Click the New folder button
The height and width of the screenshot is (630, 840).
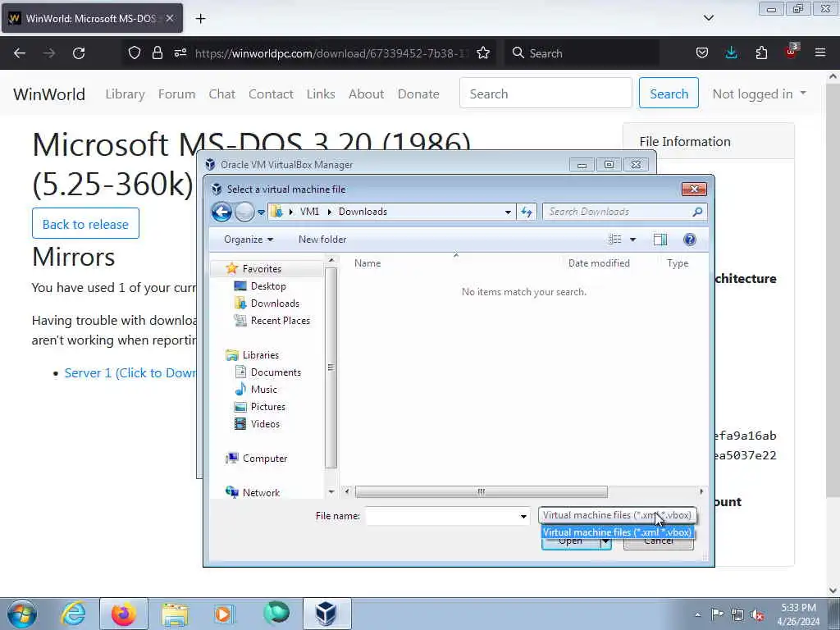coord(322,240)
